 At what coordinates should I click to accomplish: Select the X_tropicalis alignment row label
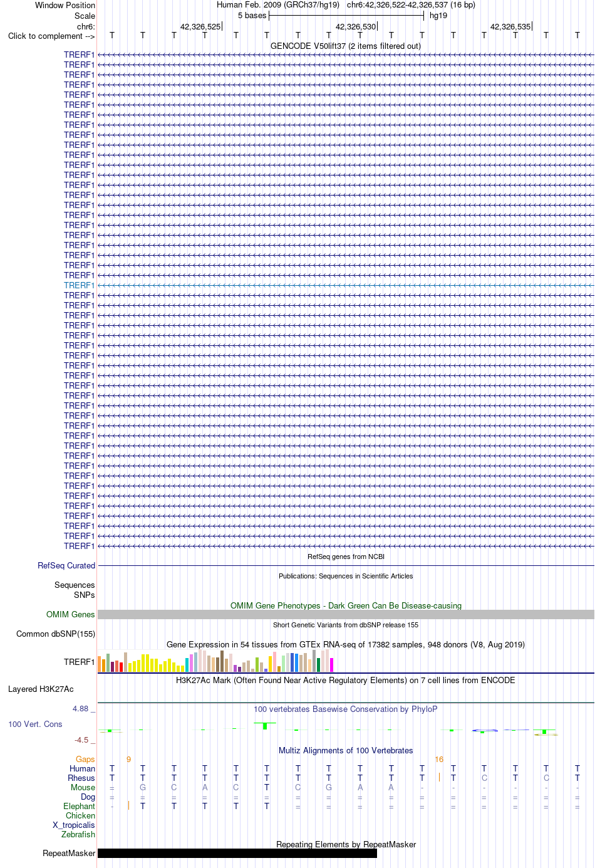point(74,825)
